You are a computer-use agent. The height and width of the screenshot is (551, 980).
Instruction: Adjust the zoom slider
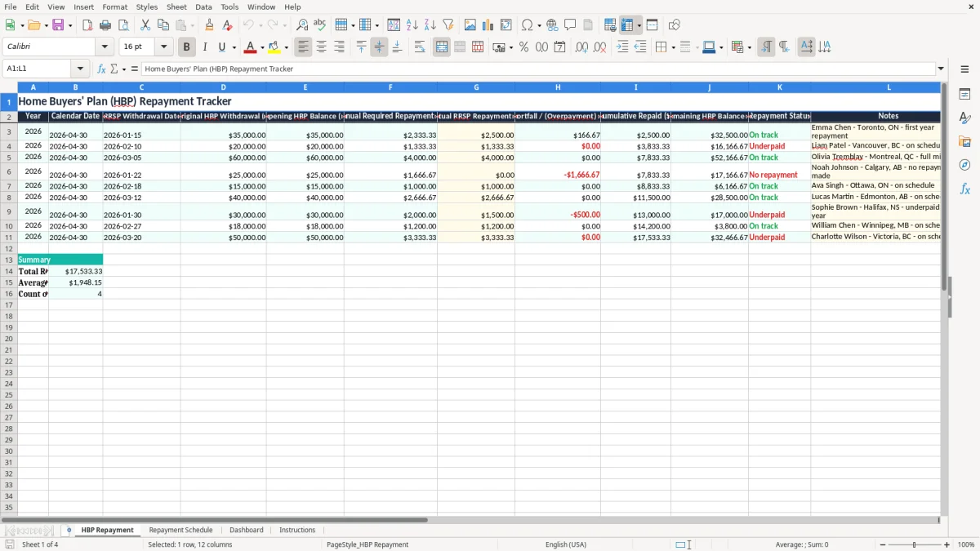pyautogui.click(x=914, y=544)
